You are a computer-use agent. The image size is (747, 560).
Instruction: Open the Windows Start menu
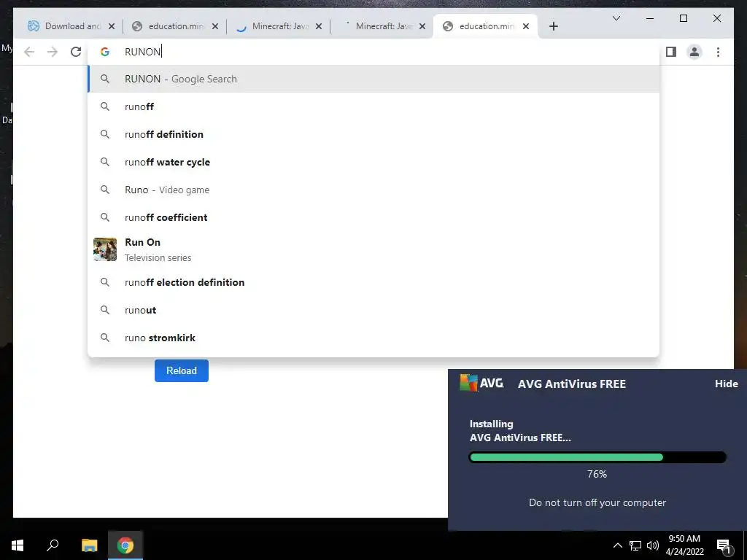18,545
